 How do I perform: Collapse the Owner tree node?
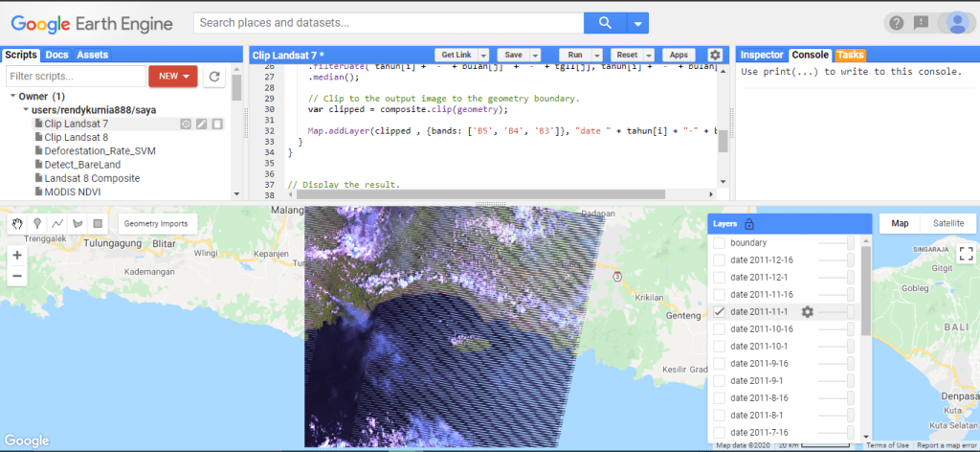point(12,97)
